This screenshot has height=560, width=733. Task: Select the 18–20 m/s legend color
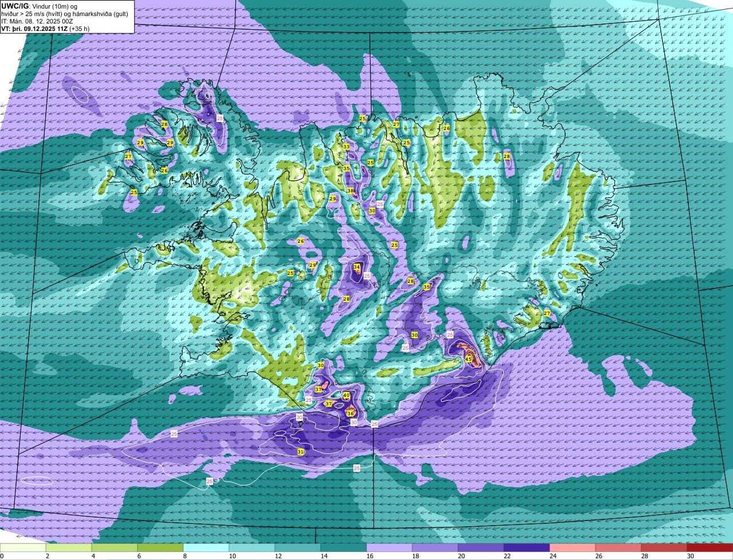435,548
